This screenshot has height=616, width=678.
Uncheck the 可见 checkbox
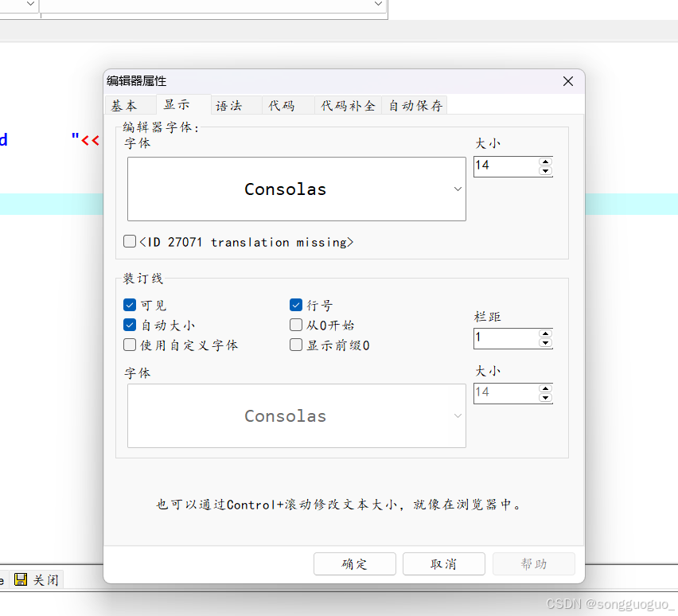(x=130, y=305)
